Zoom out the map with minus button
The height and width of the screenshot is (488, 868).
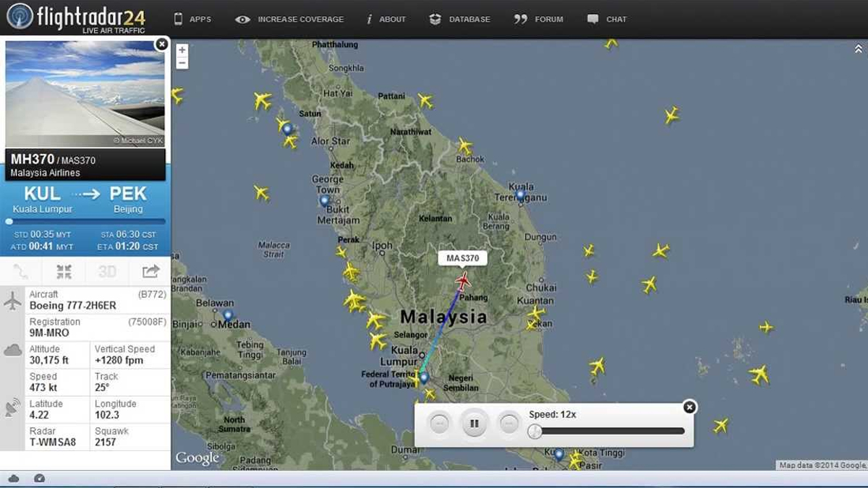(182, 63)
